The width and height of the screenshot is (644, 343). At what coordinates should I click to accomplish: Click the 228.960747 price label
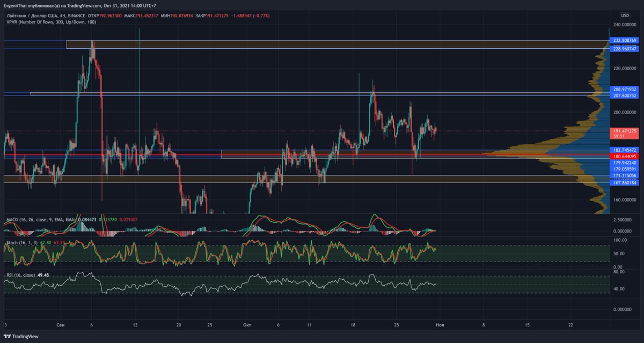pyautogui.click(x=625, y=49)
